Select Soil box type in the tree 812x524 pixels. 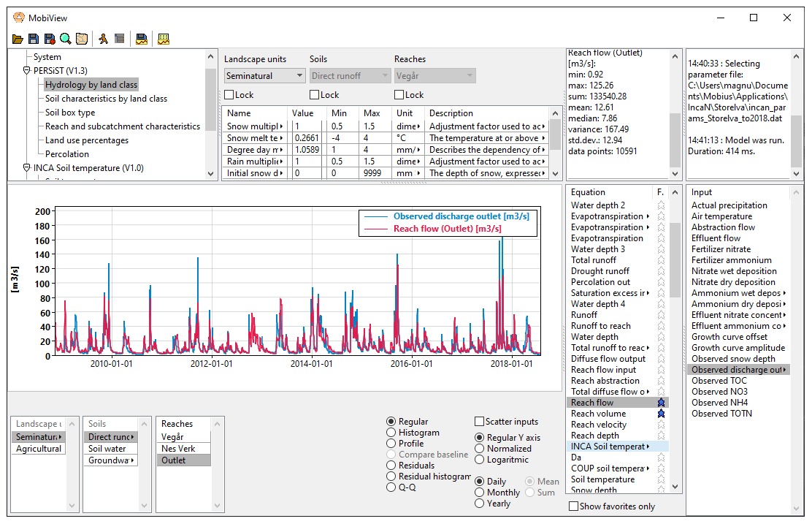click(x=70, y=113)
